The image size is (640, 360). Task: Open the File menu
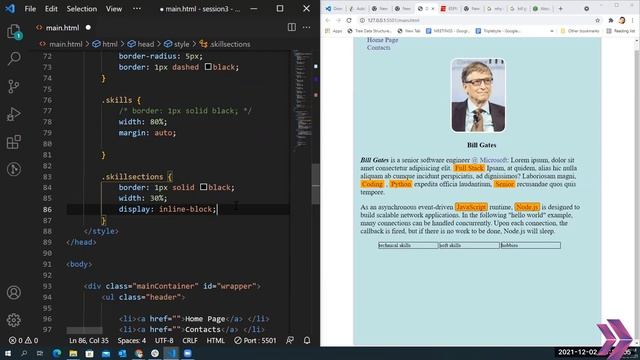pos(30,9)
